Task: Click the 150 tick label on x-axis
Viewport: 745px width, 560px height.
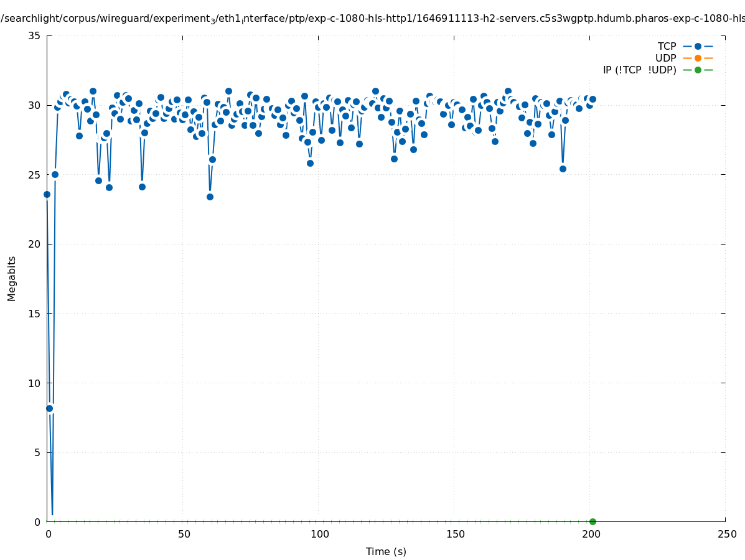Action: pos(455,534)
